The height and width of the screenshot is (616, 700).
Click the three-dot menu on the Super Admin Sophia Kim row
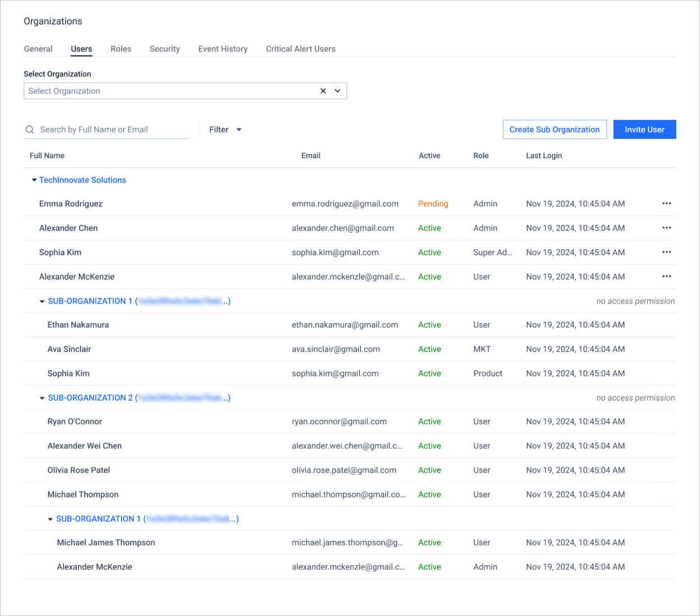(x=666, y=252)
